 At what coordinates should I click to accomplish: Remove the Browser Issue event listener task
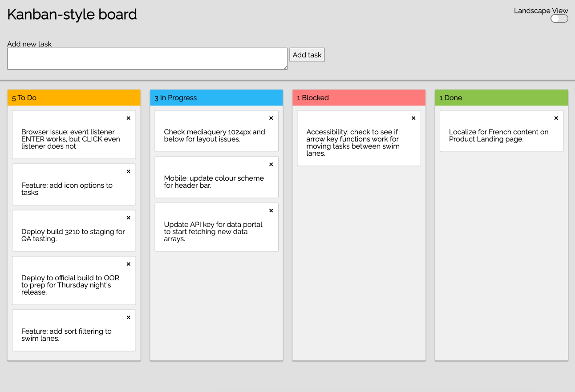[x=129, y=118]
